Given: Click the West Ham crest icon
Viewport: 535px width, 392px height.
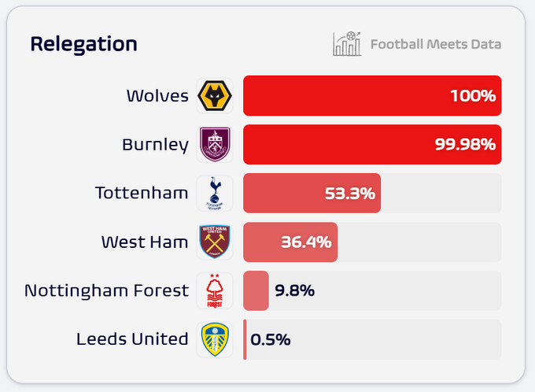Looking at the screenshot, I should tap(215, 242).
